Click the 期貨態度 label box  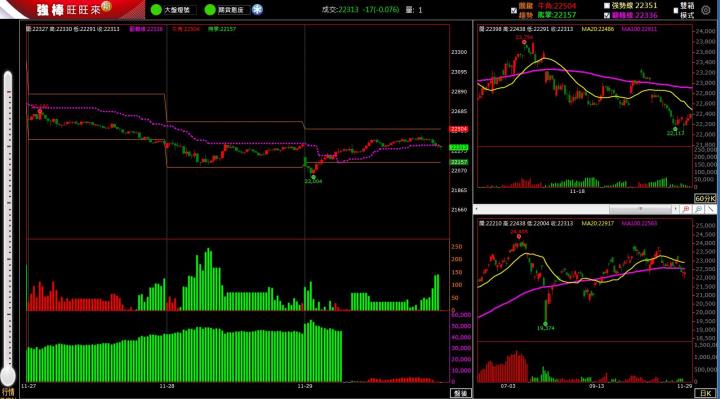pos(234,10)
